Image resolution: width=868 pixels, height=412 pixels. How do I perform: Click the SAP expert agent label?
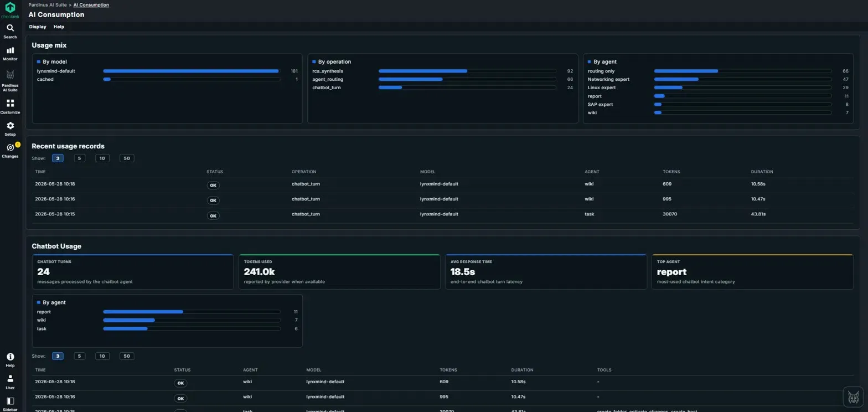[600, 104]
